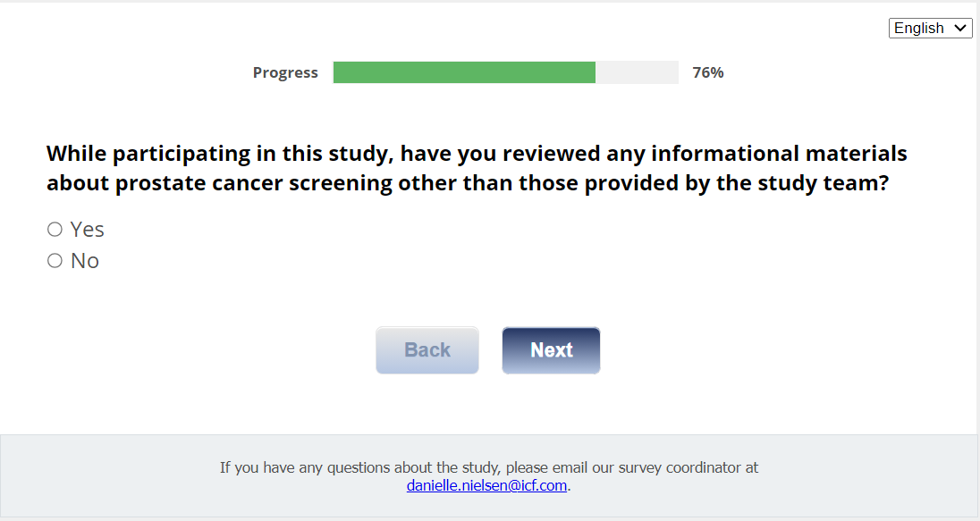Click the language dropdown arrow
Image resolution: width=980 pixels, height=521 pixels.
tap(961, 28)
